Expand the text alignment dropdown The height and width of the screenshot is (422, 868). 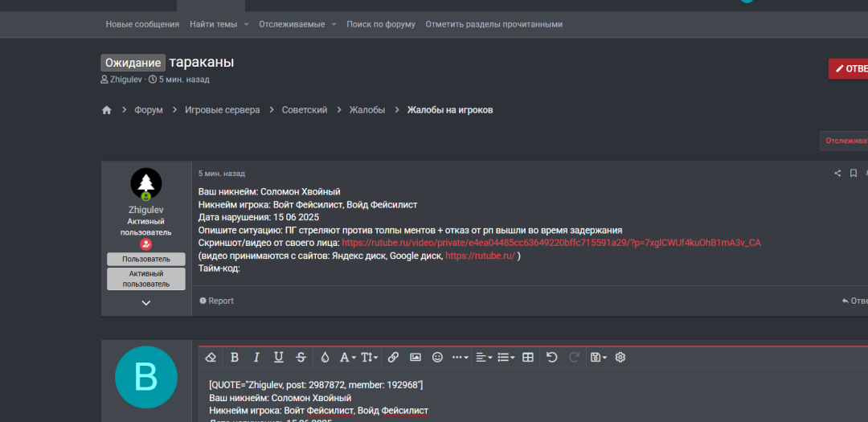[x=483, y=358]
